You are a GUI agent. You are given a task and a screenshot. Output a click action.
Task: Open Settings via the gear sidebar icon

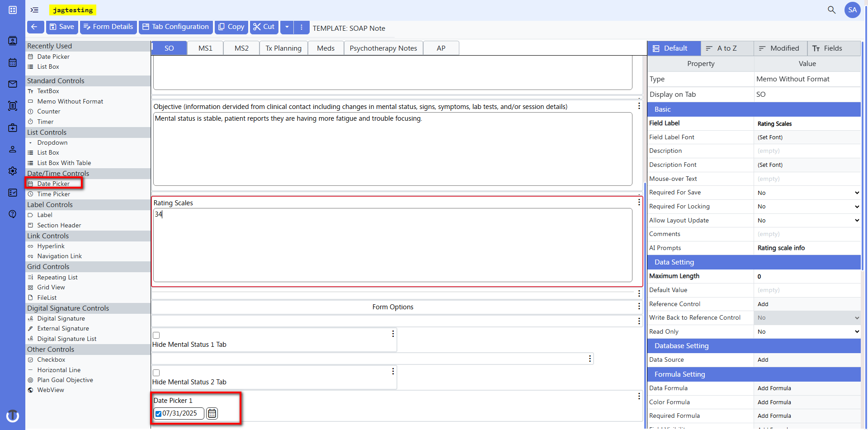coord(12,171)
